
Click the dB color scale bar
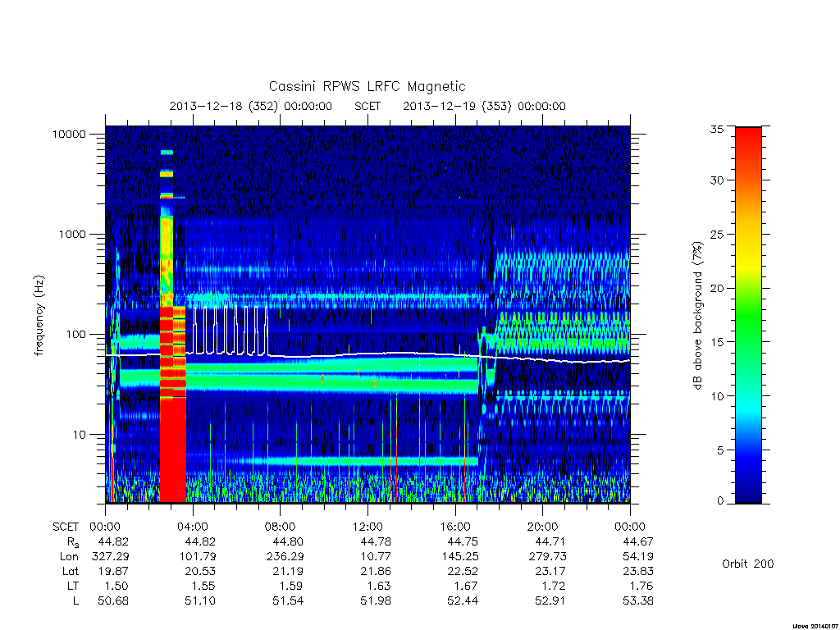tap(748, 315)
